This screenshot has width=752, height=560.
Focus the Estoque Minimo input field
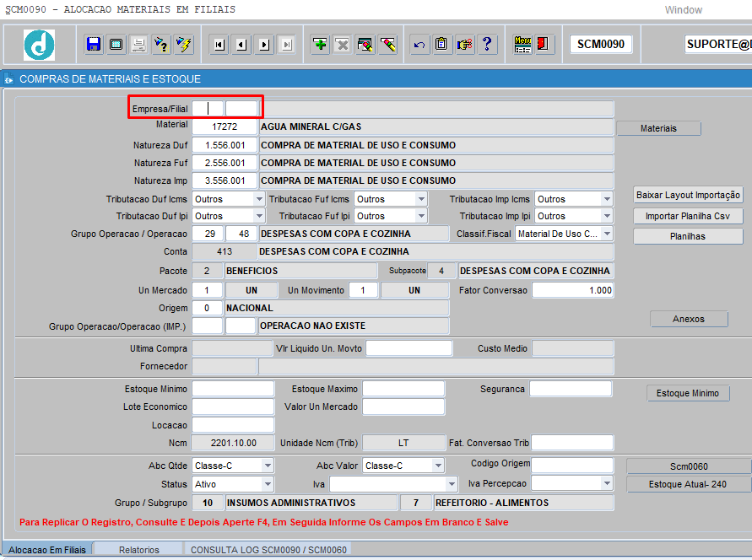pos(233,389)
